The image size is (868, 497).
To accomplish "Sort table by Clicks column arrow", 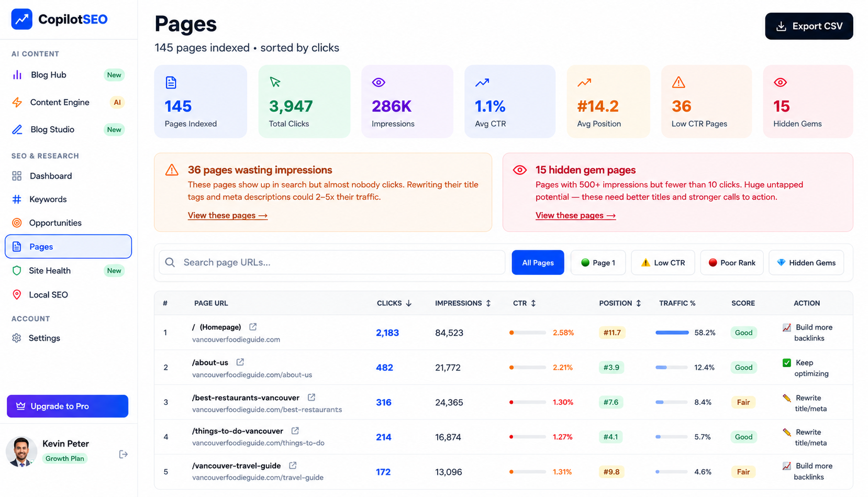I will [409, 303].
